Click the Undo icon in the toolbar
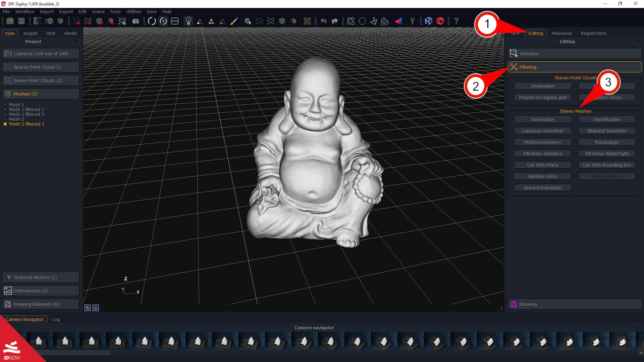644x362 pixels. tap(323, 21)
